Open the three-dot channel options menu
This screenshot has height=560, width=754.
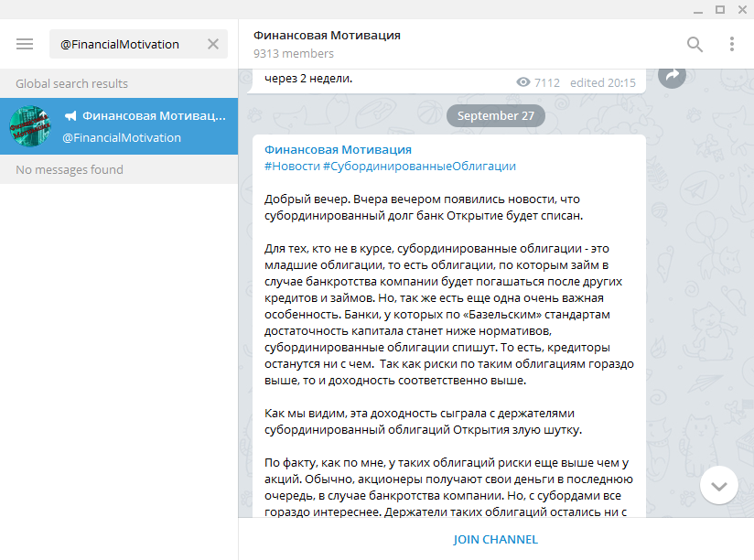point(731,44)
